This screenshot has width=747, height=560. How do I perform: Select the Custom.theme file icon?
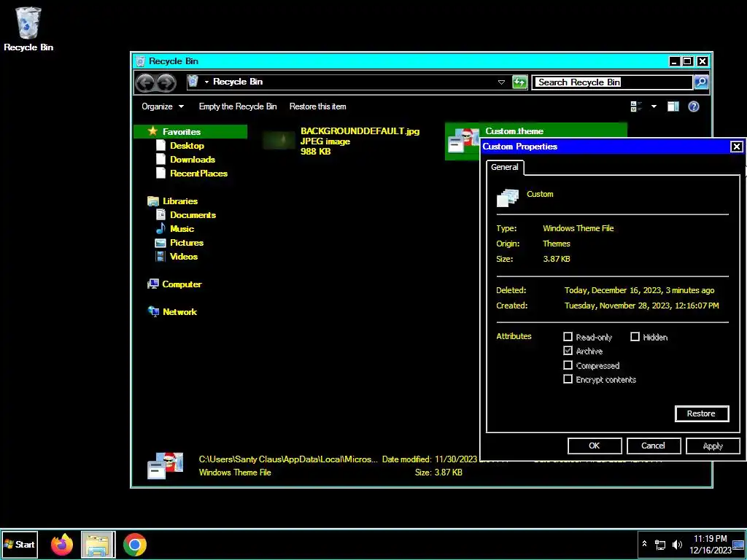point(463,141)
